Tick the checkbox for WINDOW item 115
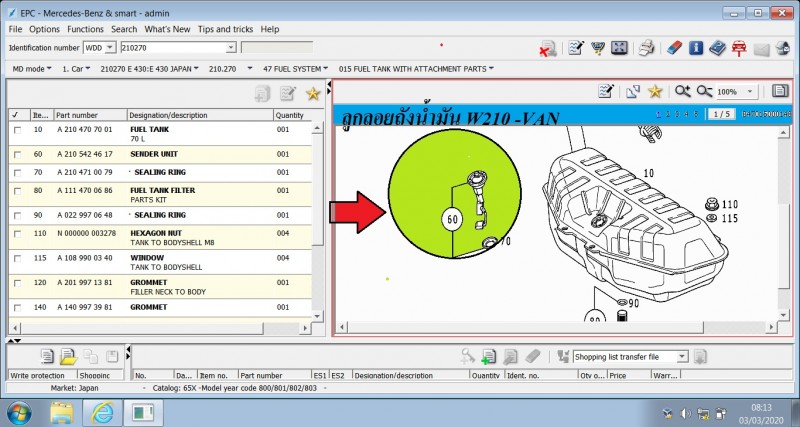 [x=18, y=259]
